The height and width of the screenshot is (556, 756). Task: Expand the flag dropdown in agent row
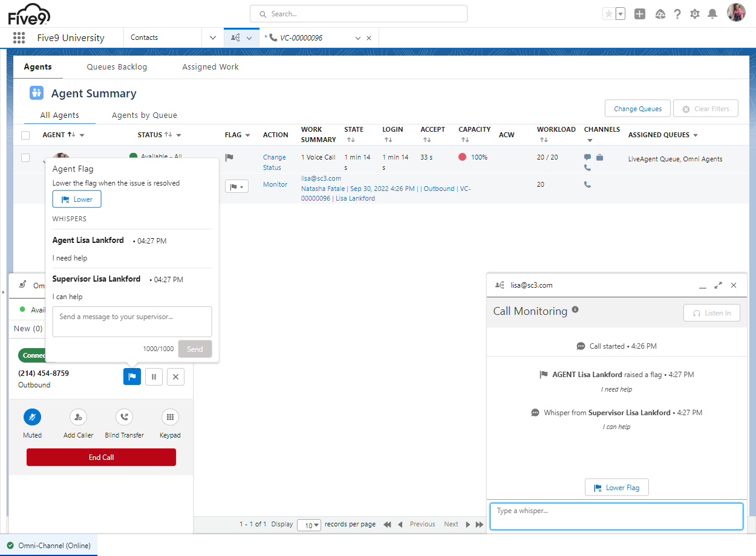pyautogui.click(x=236, y=187)
